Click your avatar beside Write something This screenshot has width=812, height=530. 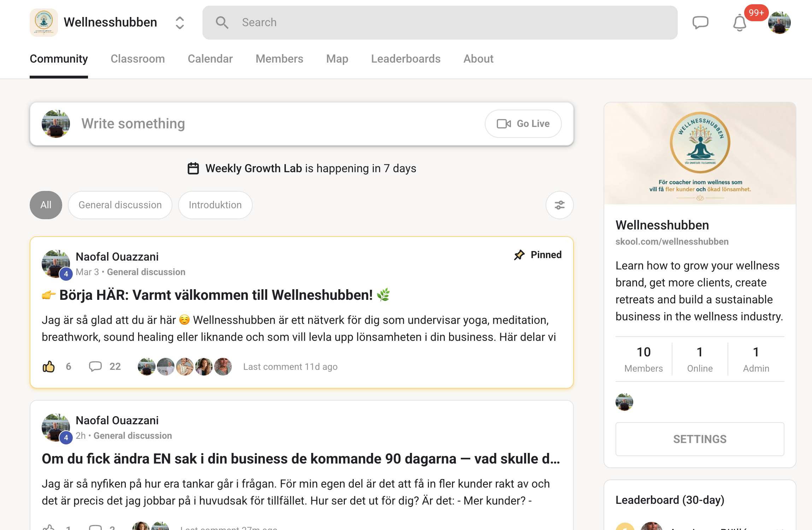pyautogui.click(x=56, y=124)
